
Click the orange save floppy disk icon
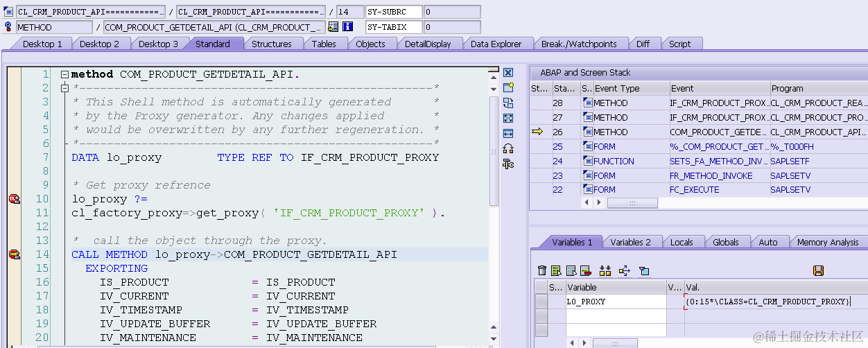pyautogui.click(x=818, y=270)
